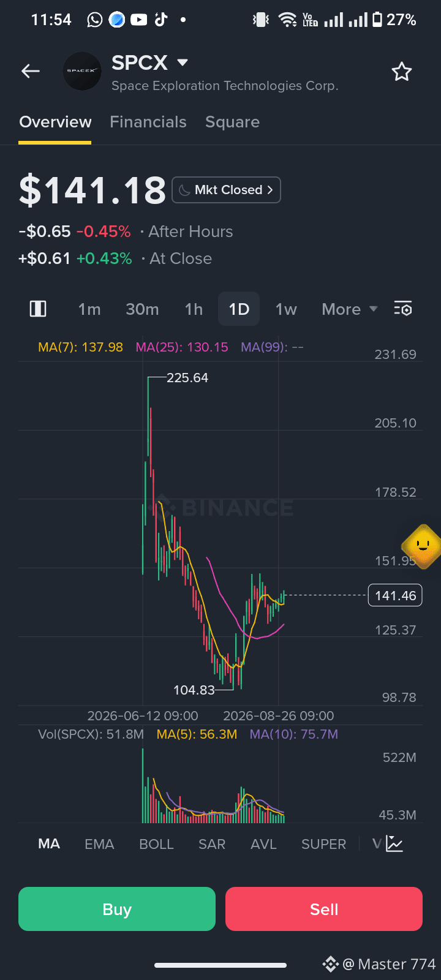The image size is (441, 980).
Task: Enable the EMA indicator
Action: pos(99,844)
